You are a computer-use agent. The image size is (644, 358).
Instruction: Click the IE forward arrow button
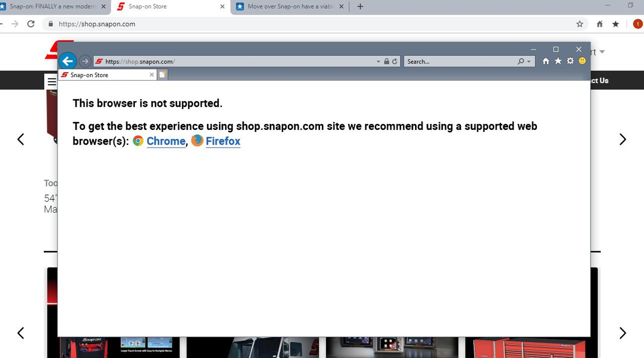coord(85,61)
